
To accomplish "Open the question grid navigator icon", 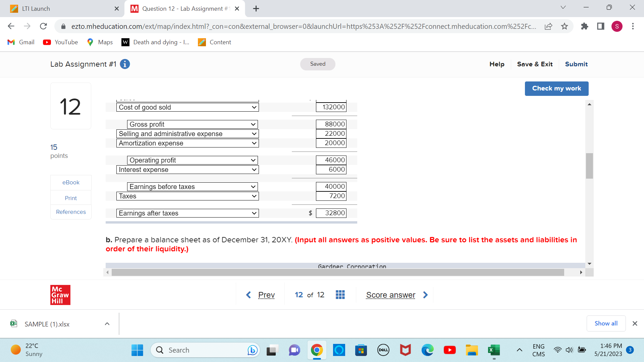I will click(340, 295).
